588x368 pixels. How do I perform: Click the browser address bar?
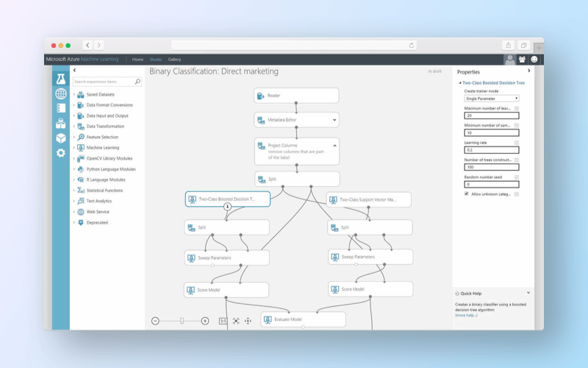(293, 46)
